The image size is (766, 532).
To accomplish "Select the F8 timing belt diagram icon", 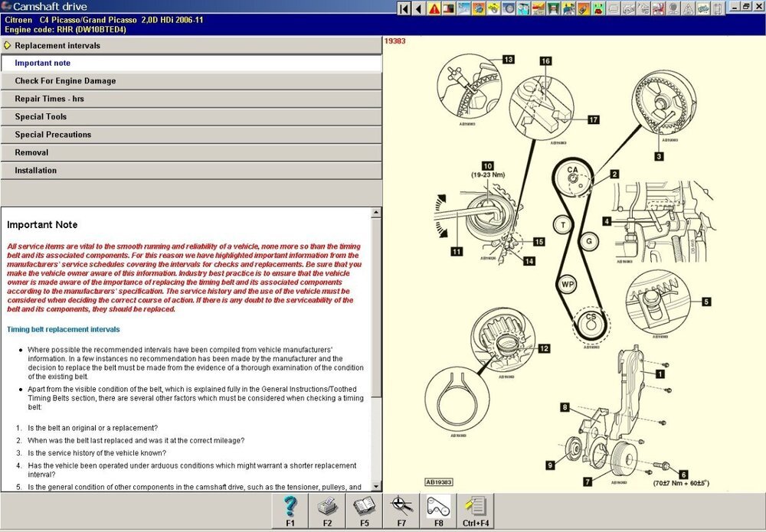I will pyautogui.click(x=438, y=511).
